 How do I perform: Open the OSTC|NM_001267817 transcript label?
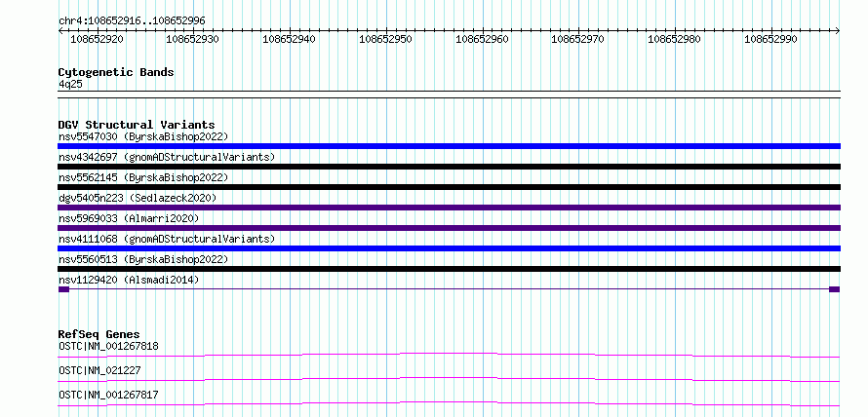(108, 395)
